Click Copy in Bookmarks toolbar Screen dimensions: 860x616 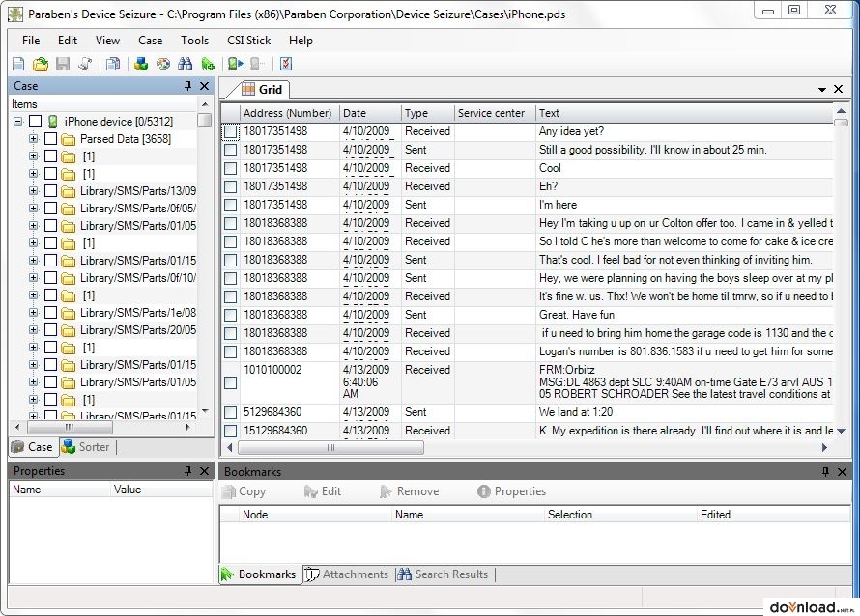pos(244,491)
